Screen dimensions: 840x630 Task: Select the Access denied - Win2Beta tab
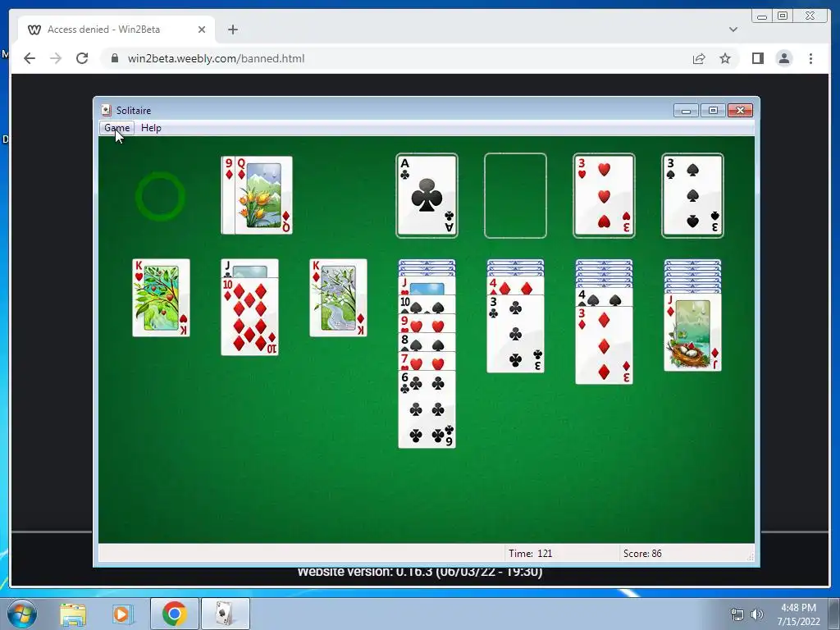click(x=116, y=30)
